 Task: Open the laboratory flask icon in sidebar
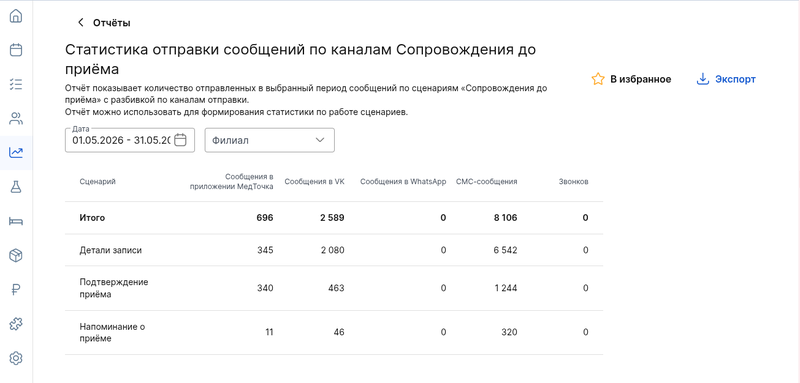pyautogui.click(x=16, y=187)
